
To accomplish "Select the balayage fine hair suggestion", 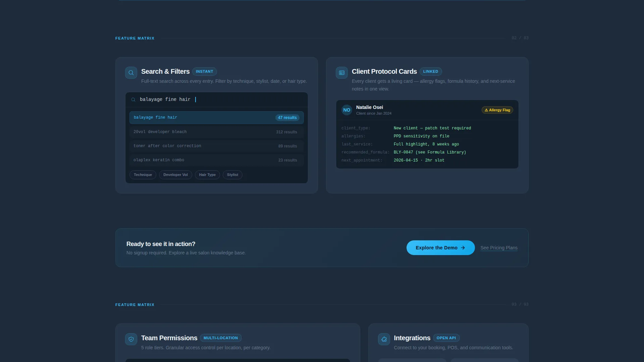I will click(x=217, y=118).
